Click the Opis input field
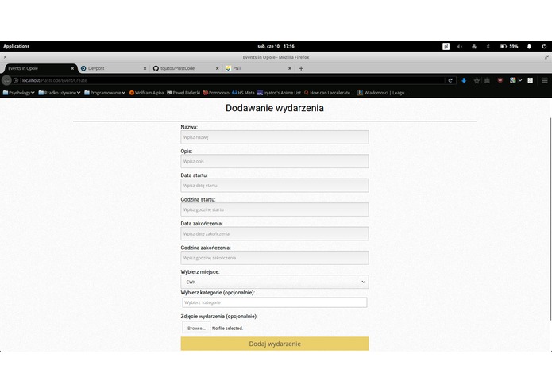The width and height of the screenshot is (552, 392). 275,161
